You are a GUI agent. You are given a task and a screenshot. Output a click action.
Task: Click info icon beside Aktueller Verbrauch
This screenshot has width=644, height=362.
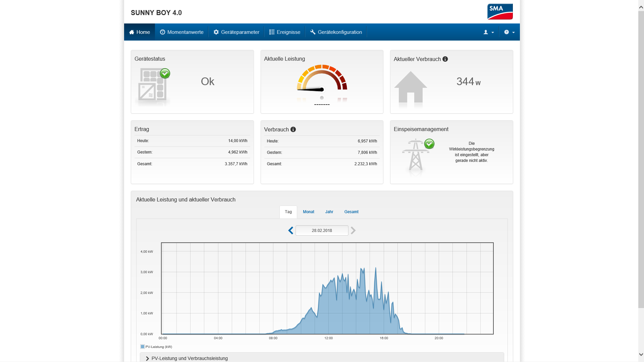[445, 59]
